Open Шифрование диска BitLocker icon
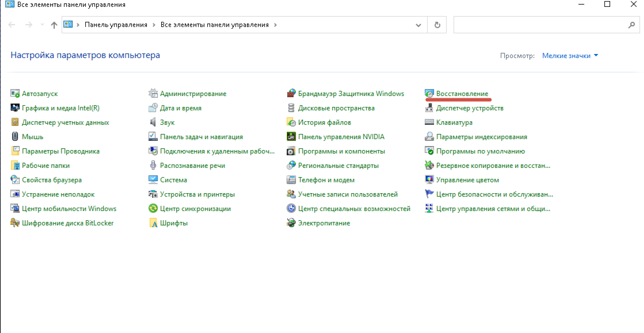 15,223
